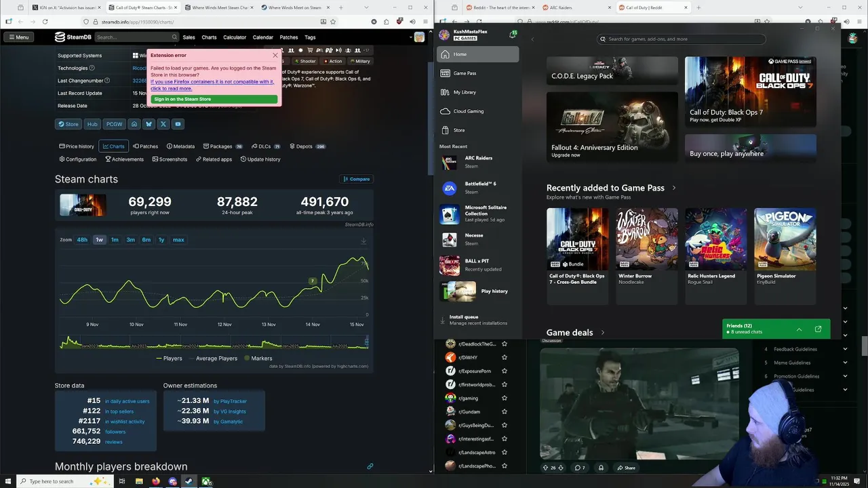The width and height of the screenshot is (868, 488).
Task: Focus the Xbox app search box
Action: pos(681,39)
